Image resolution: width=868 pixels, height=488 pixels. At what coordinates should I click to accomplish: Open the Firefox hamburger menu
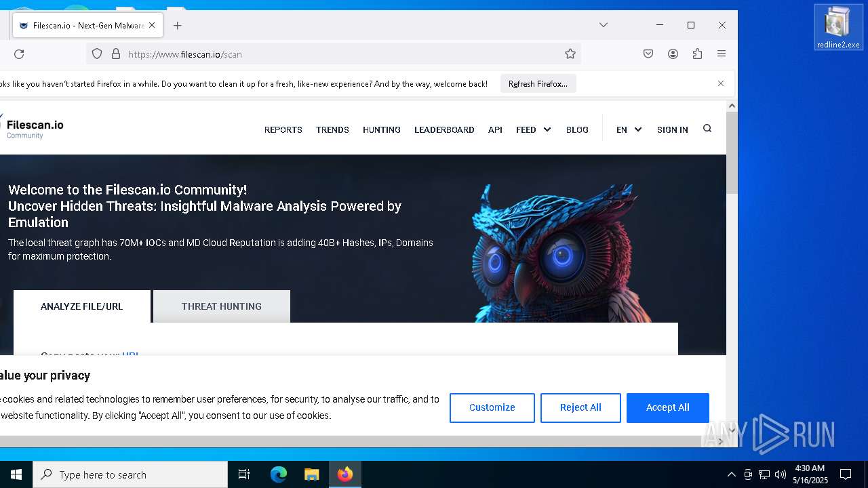(722, 54)
